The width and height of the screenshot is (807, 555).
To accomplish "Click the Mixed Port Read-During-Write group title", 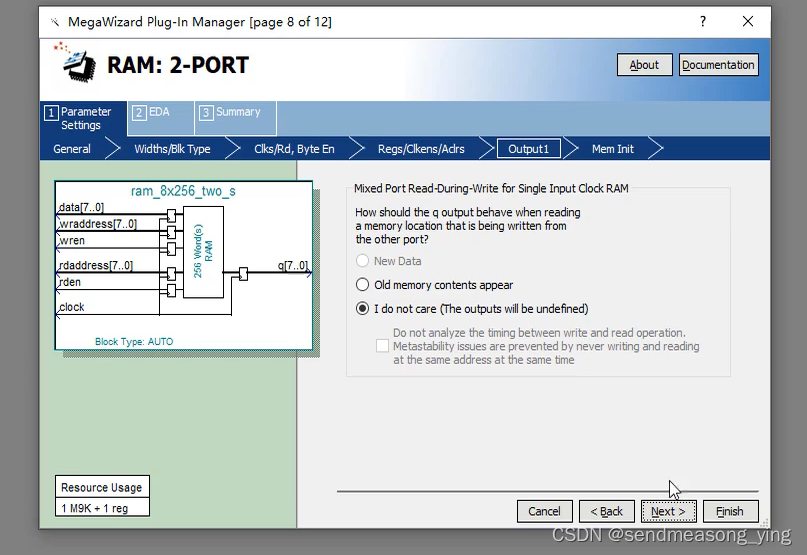I will [x=491, y=188].
